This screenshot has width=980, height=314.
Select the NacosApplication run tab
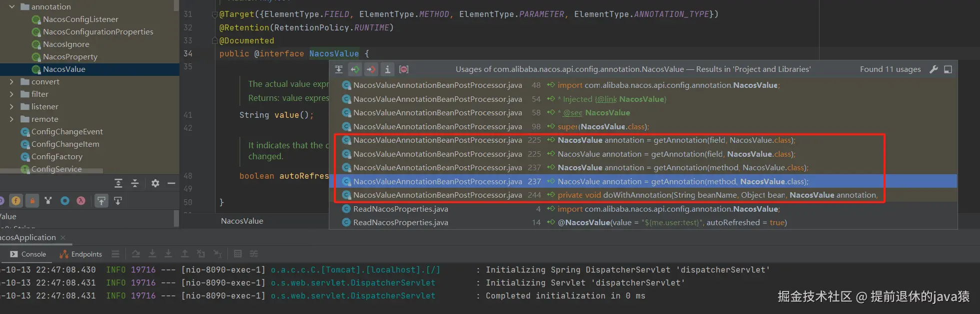(27, 238)
